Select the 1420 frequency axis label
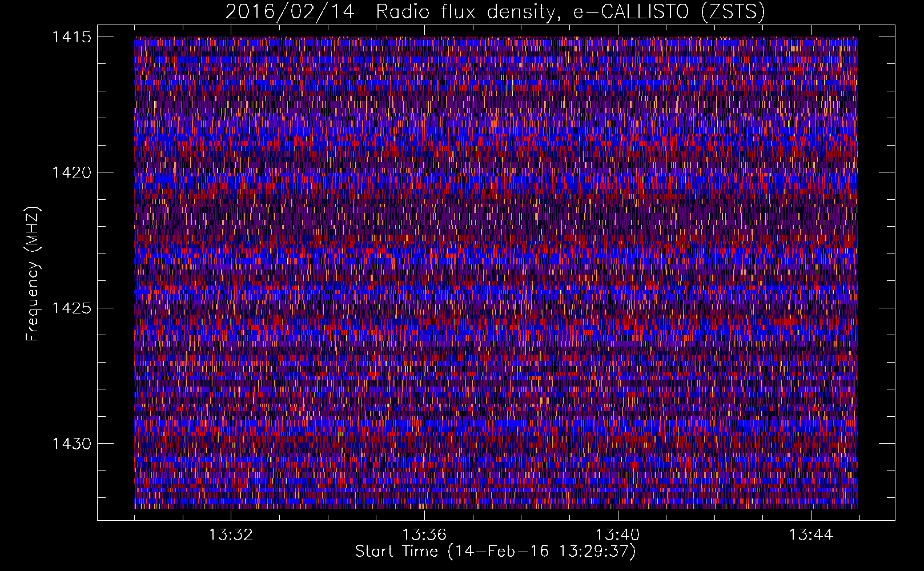 pyautogui.click(x=71, y=172)
